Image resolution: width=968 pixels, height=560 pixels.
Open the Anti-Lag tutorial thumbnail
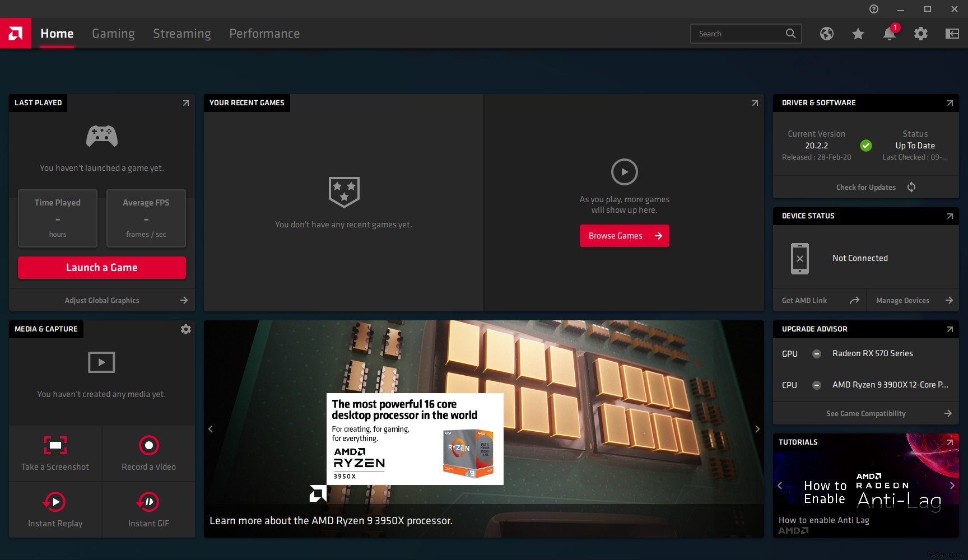pos(866,486)
